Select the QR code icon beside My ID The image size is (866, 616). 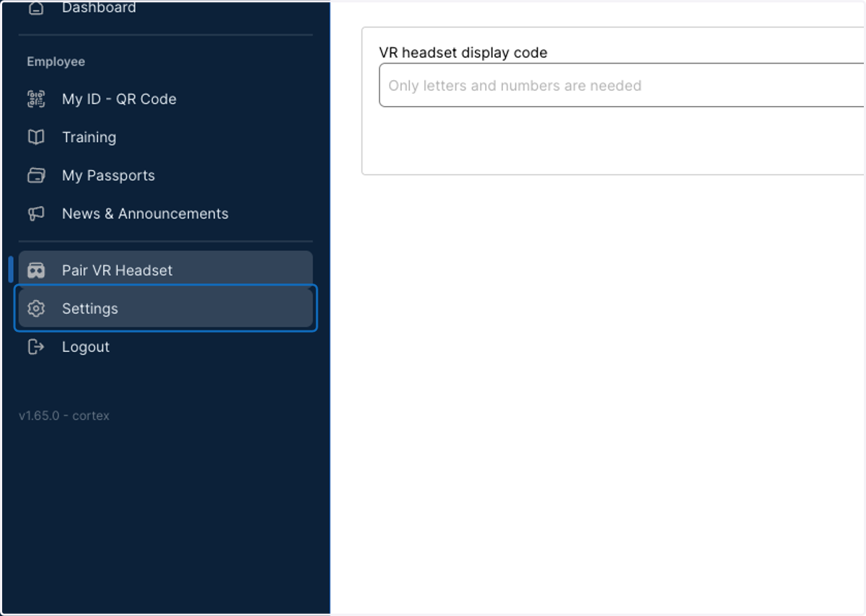pos(36,99)
